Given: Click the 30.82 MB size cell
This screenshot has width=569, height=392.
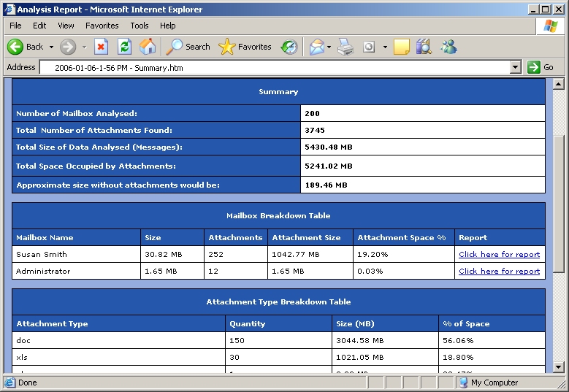Looking at the screenshot, I should click(x=172, y=255).
